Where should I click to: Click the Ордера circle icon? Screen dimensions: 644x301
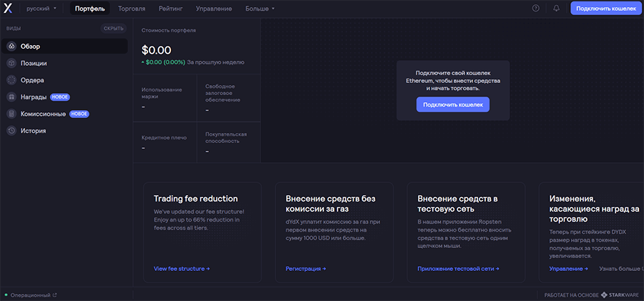pyautogui.click(x=11, y=80)
